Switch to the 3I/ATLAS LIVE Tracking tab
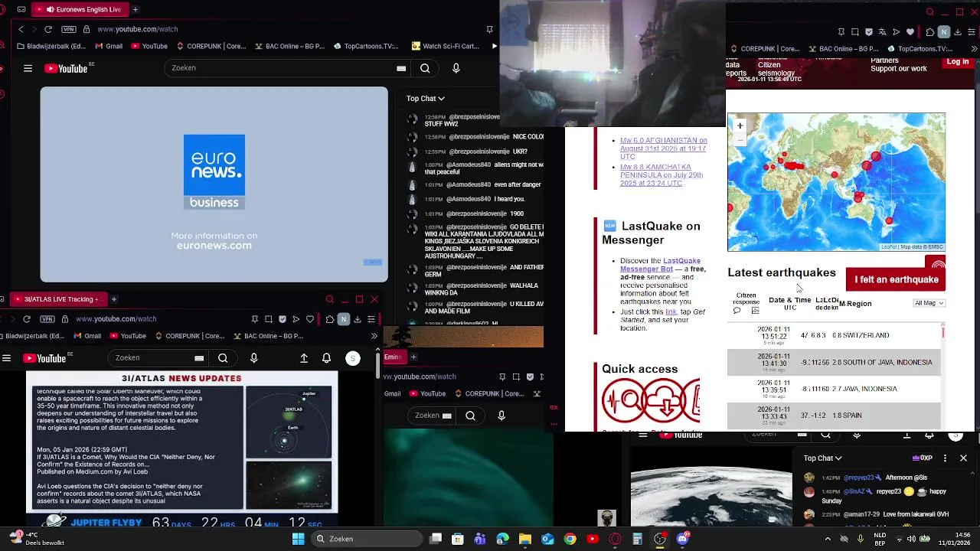 57,299
